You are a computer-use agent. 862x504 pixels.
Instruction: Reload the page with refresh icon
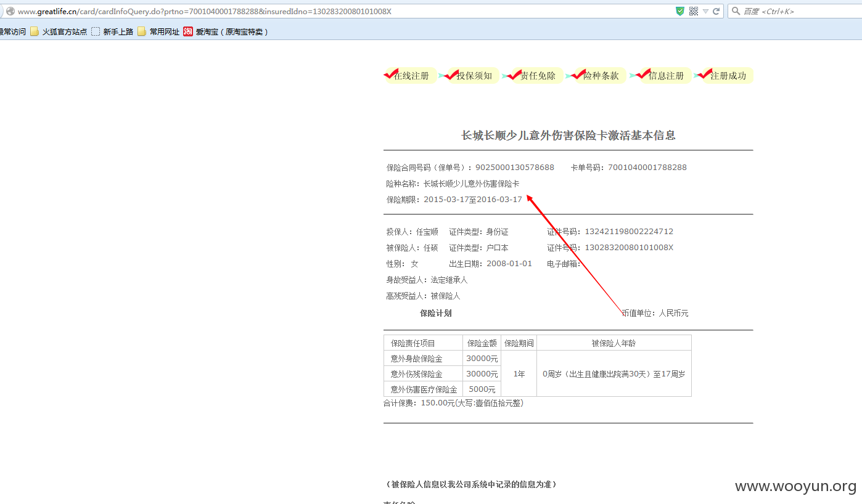(x=716, y=11)
